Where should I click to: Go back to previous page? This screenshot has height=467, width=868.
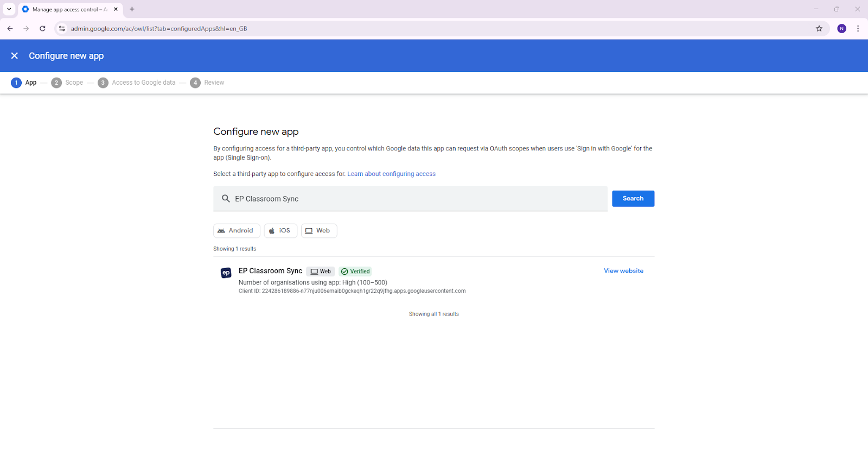[10, 29]
